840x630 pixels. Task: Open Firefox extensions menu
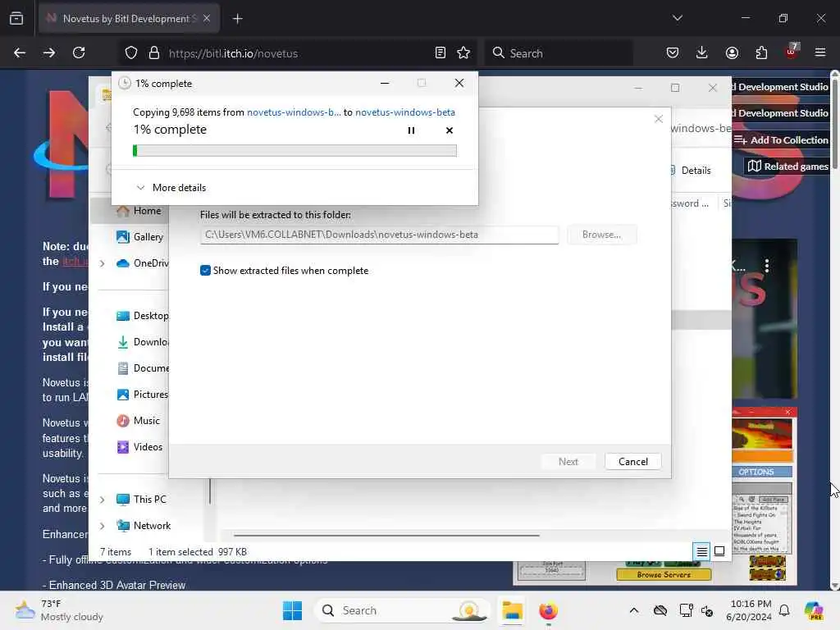point(761,52)
